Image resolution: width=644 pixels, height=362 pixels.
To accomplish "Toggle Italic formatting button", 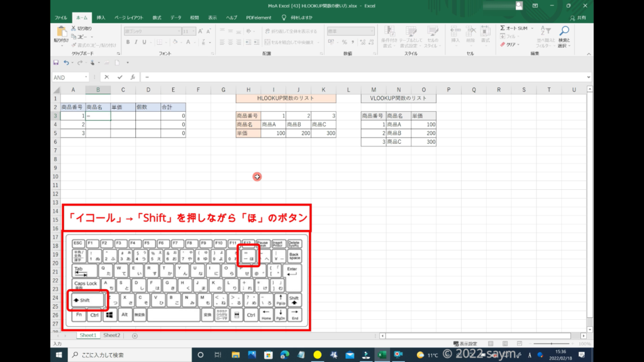I will (136, 43).
